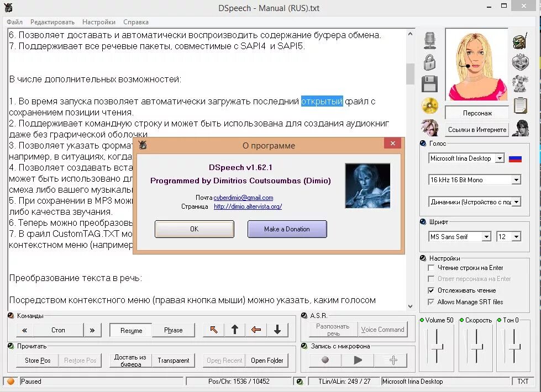This screenshot has height=392, width=541.
Task: Close the О программе dialog with X
Action: click(393, 143)
